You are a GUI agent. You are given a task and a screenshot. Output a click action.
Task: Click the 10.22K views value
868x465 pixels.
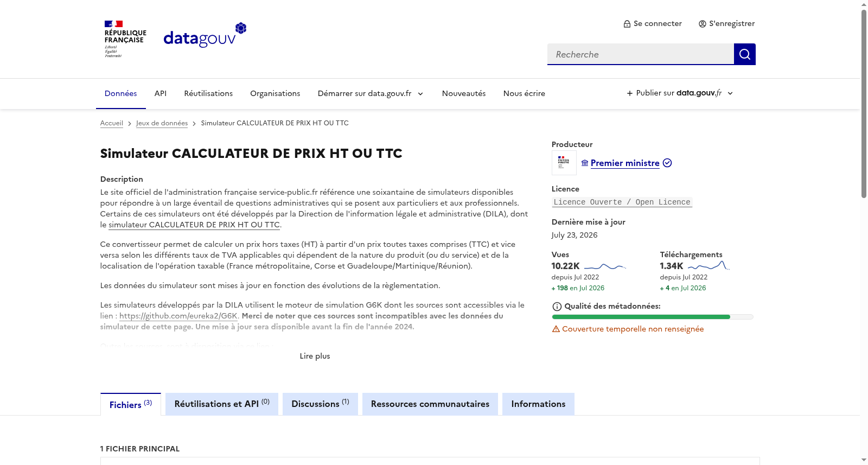click(x=565, y=266)
